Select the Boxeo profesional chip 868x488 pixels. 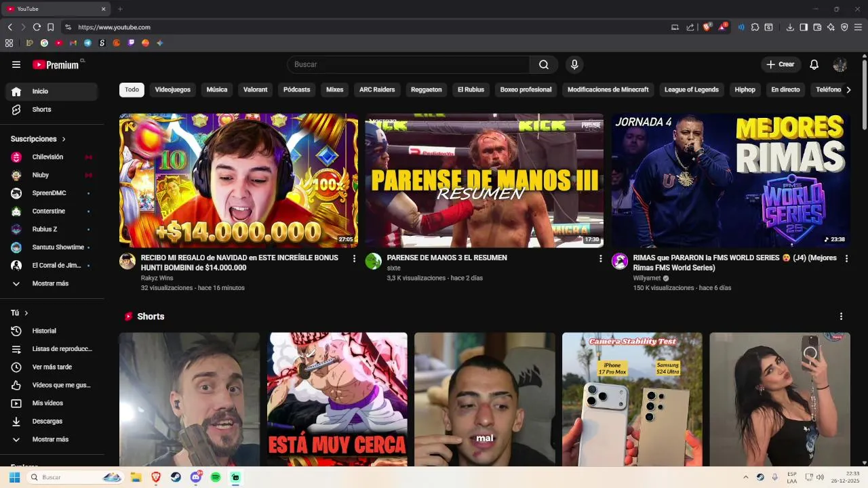(526, 89)
